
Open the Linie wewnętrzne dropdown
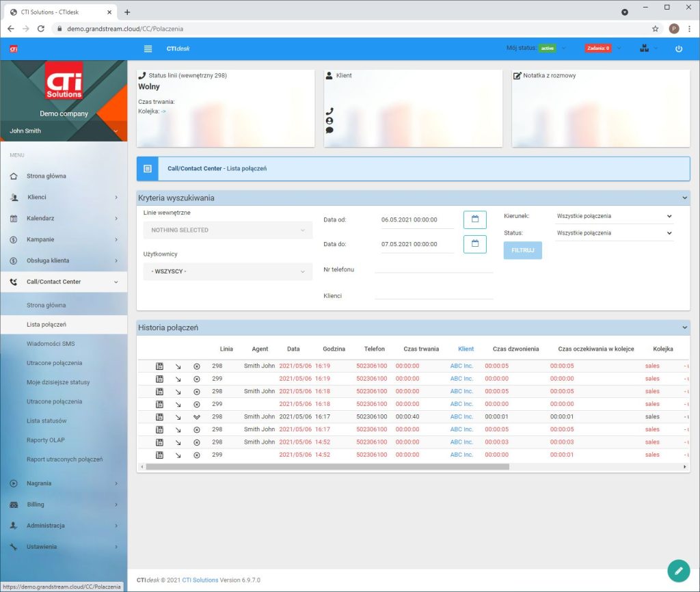click(228, 230)
